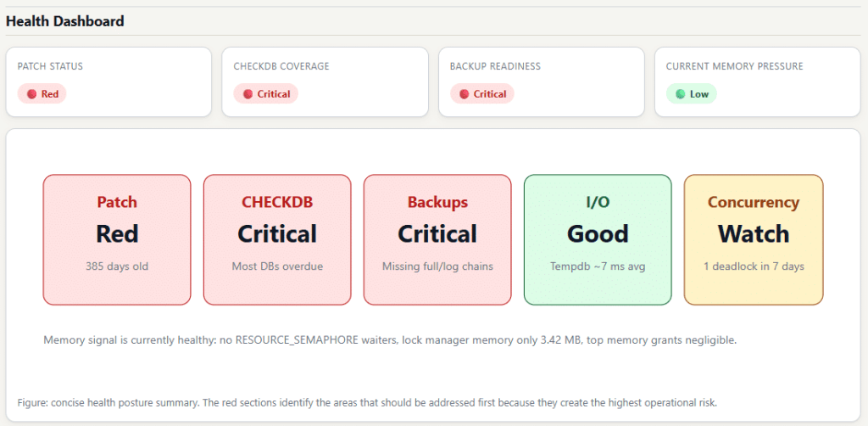This screenshot has width=868, height=426.
Task: Click the Patch tile title
Action: (117, 202)
